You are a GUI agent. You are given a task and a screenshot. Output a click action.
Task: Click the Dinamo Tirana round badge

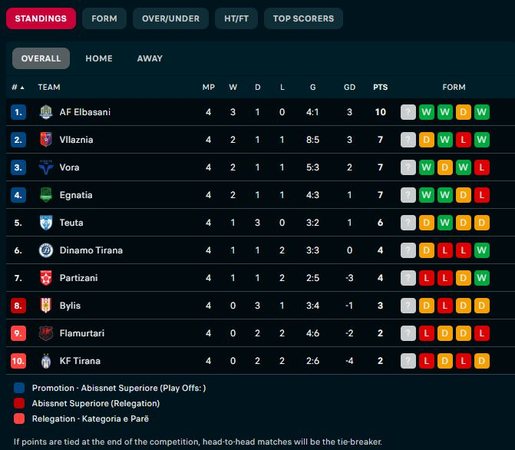pos(46,250)
